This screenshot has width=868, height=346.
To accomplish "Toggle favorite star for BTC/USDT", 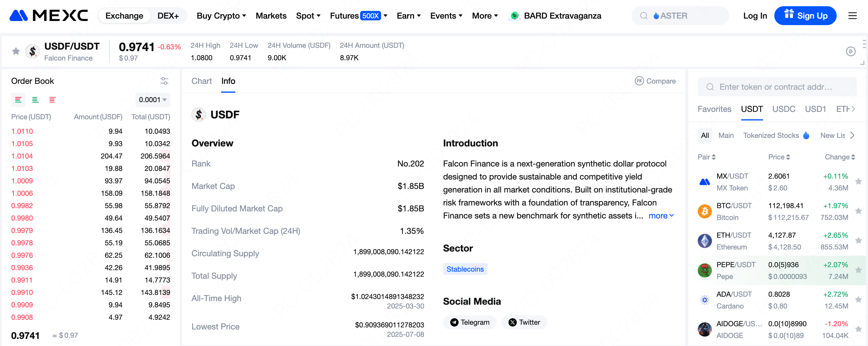I will point(858,211).
